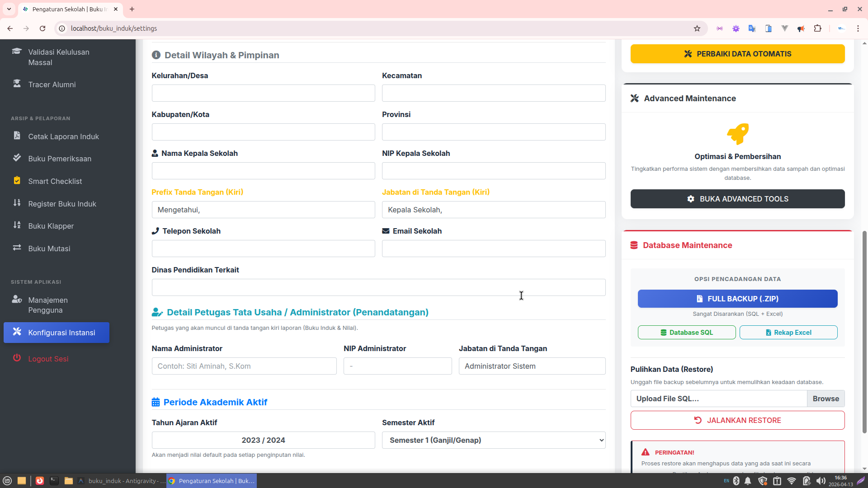Click the rocket icon above Optimasi & Pembersihan

737,134
